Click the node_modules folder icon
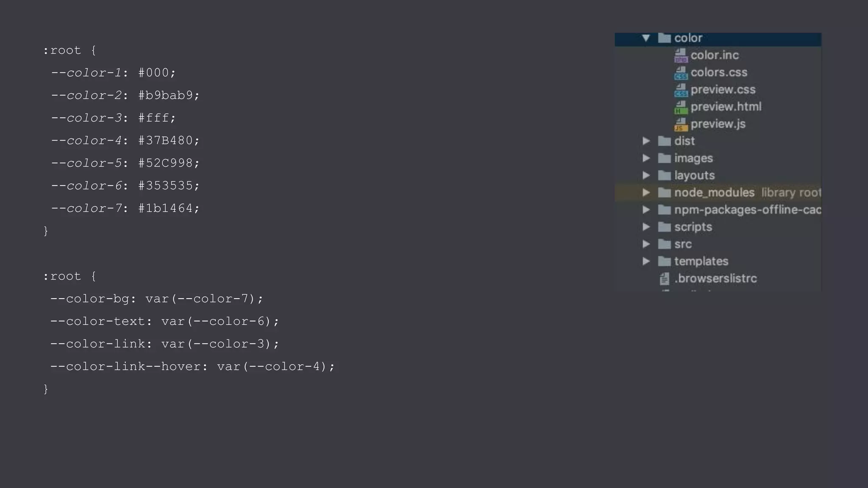868x488 pixels. pos(664,192)
